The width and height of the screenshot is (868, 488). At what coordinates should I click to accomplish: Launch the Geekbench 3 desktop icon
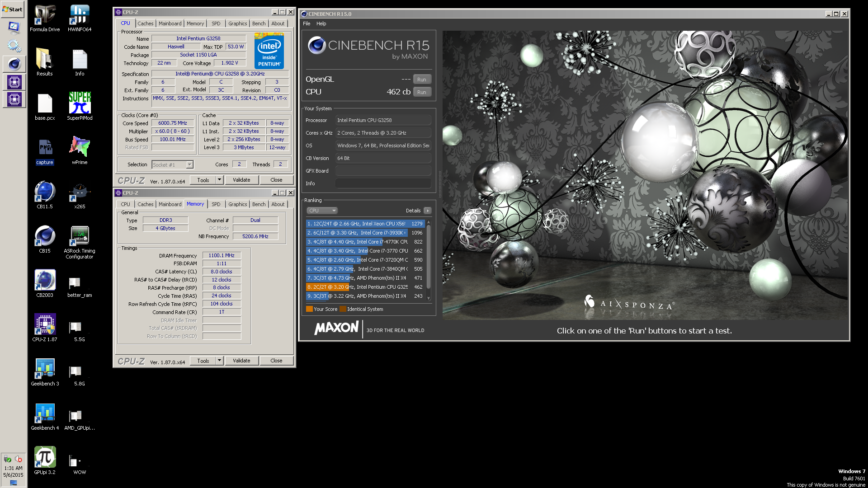45,372
